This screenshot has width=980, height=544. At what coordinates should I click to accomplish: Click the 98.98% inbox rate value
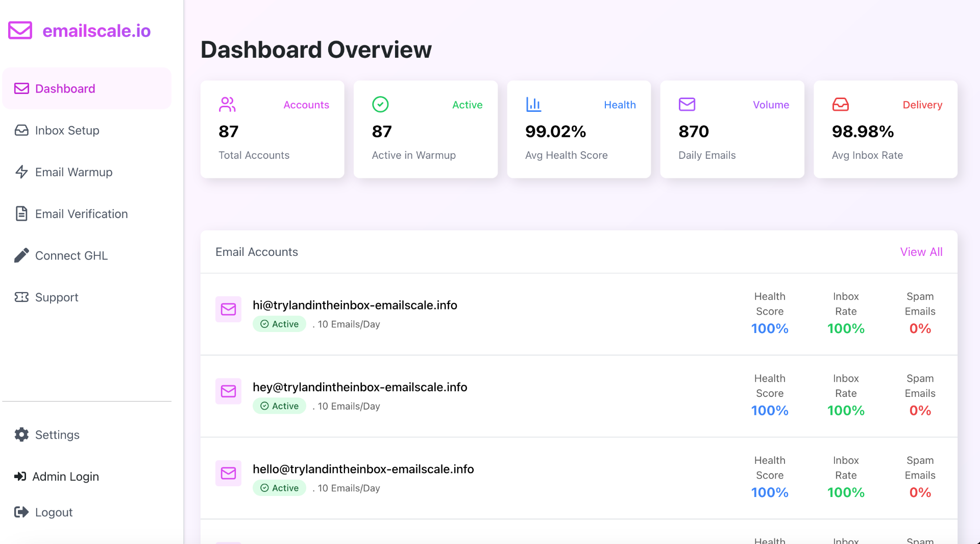(x=863, y=131)
